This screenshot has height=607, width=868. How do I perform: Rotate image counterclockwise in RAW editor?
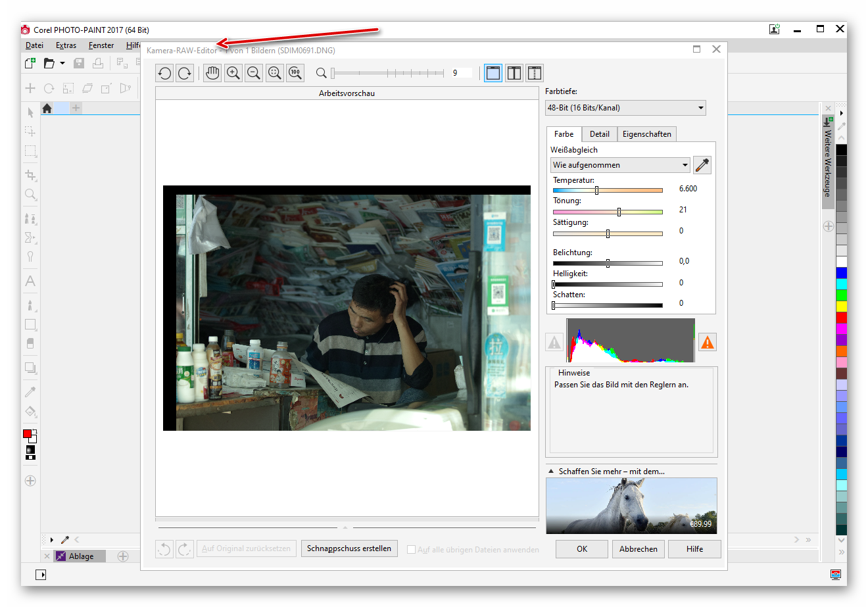tap(164, 73)
